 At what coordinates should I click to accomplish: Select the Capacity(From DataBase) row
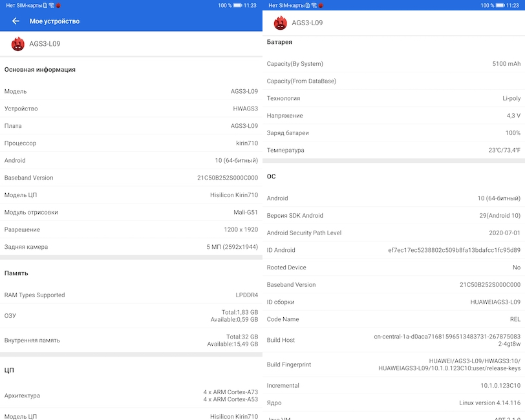point(394,81)
